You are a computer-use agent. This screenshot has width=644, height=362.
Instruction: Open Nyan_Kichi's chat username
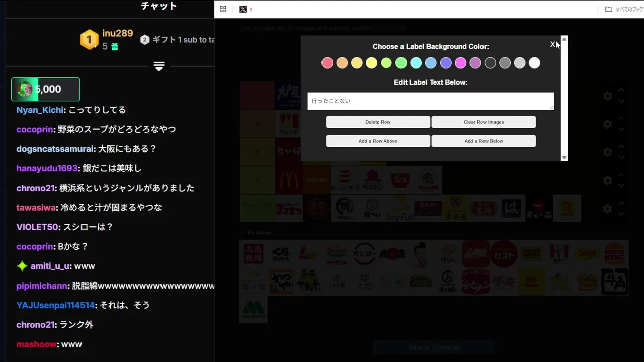point(40,110)
